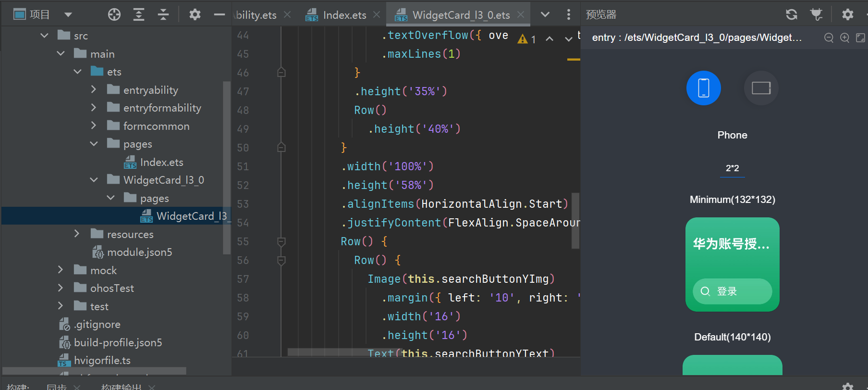The height and width of the screenshot is (390, 868).
Task: Collapse all nodes in project tree
Action: coord(163,14)
